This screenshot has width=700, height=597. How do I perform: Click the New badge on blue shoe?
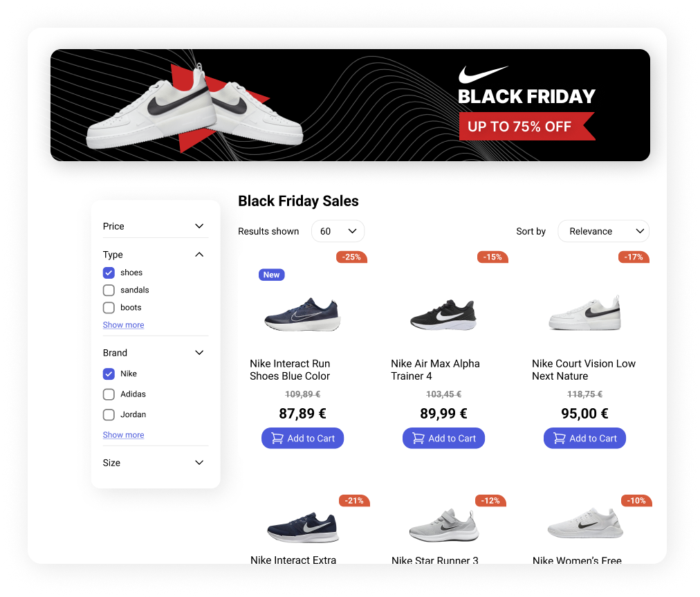271,275
